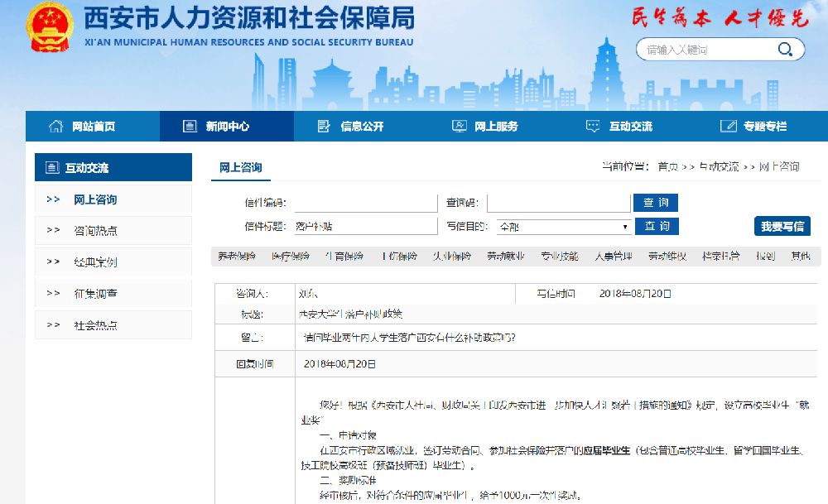Click the top keyword search box
The width and height of the screenshot is (828, 504).
708,50
